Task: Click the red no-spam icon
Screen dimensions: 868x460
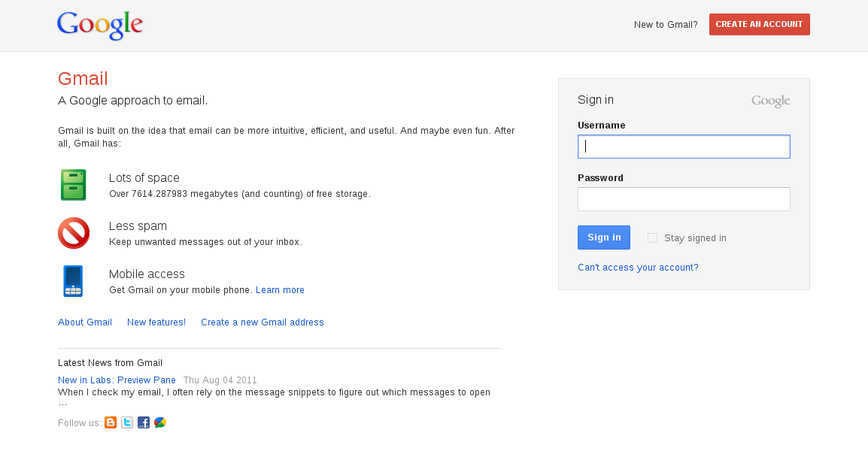Action: (x=74, y=233)
